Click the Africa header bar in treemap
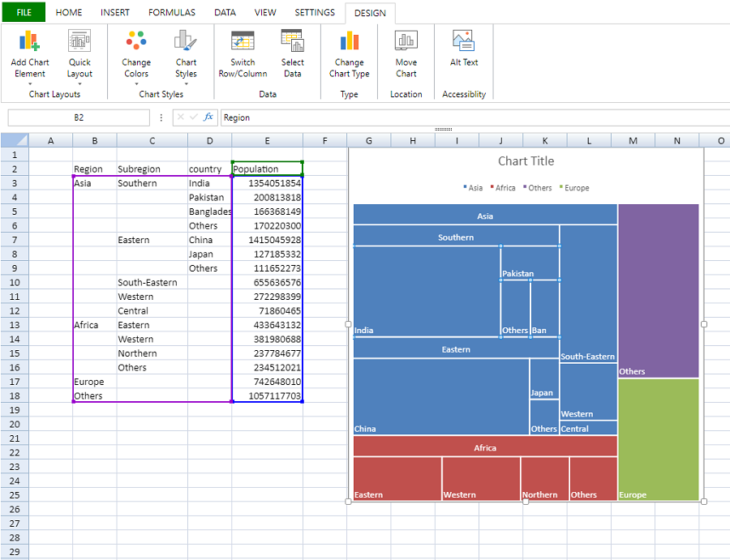The width and height of the screenshot is (730, 560). [485, 447]
